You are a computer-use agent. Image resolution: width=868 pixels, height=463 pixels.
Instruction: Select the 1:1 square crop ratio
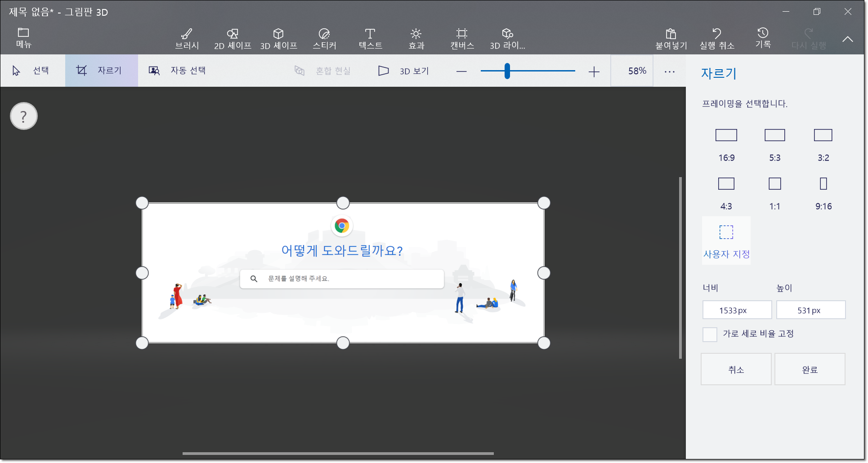(775, 193)
